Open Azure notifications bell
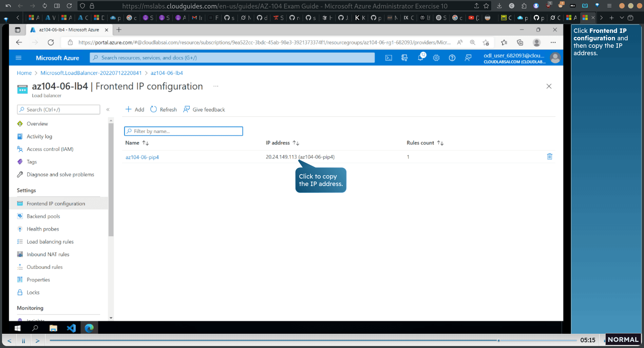Image resolution: width=644 pixels, height=348 pixels. (421, 58)
